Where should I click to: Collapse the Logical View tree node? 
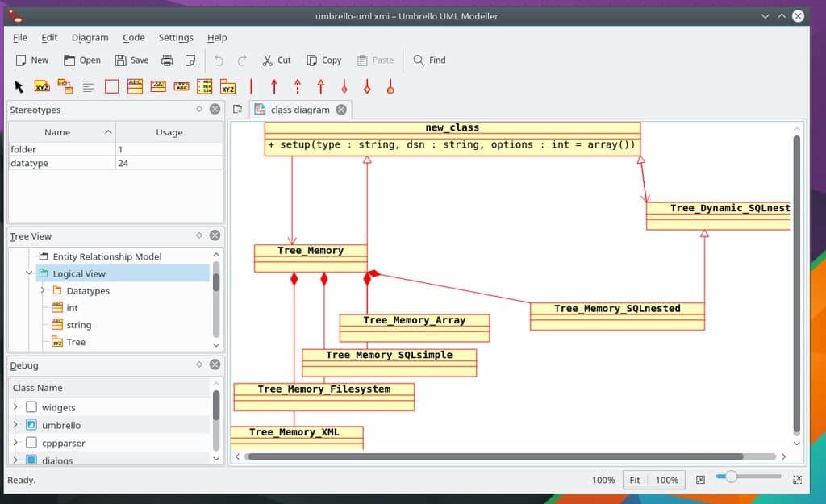click(29, 273)
